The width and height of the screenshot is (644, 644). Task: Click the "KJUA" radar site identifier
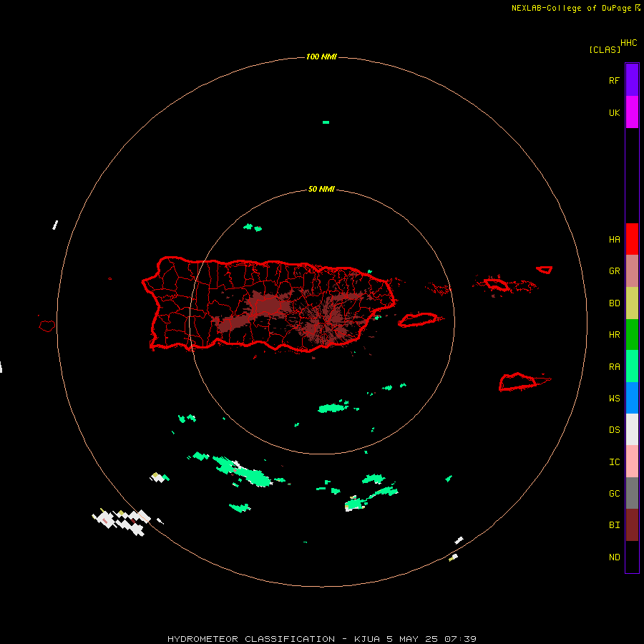(367, 639)
